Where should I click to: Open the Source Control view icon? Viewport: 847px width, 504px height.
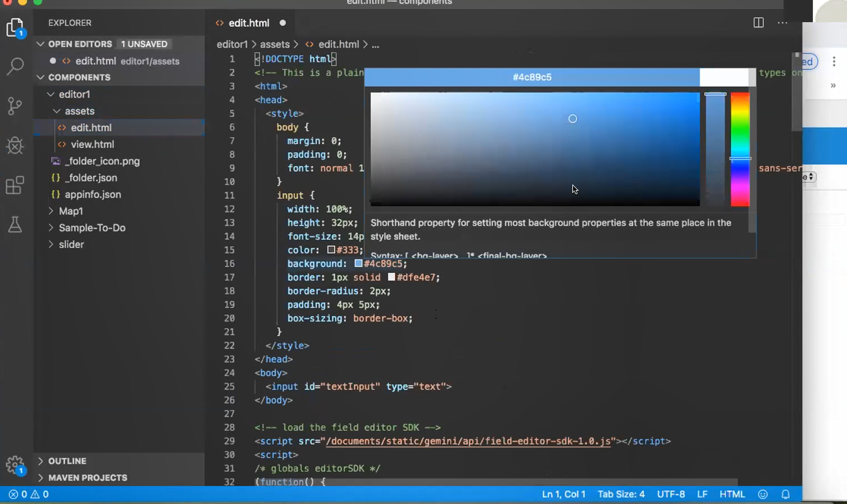click(x=14, y=106)
